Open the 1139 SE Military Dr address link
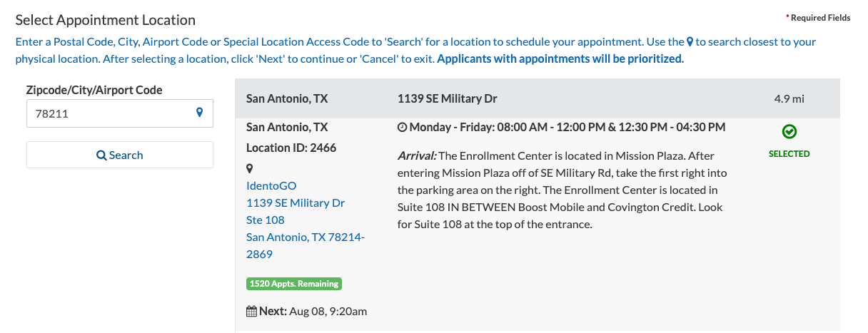 (296, 203)
